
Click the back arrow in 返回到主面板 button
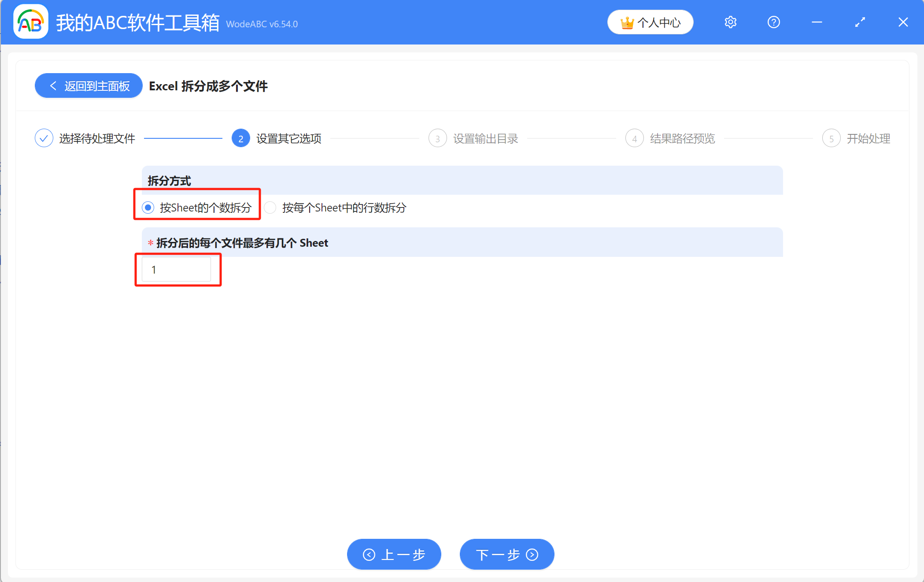53,85
